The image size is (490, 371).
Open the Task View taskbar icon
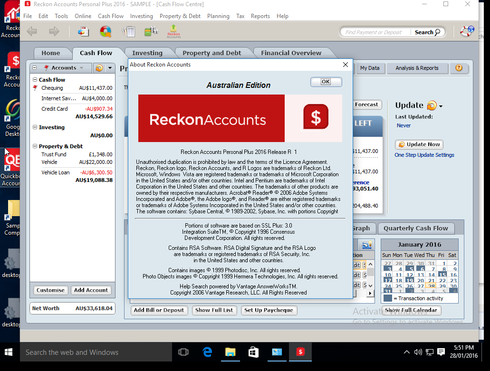pyautogui.click(x=183, y=352)
